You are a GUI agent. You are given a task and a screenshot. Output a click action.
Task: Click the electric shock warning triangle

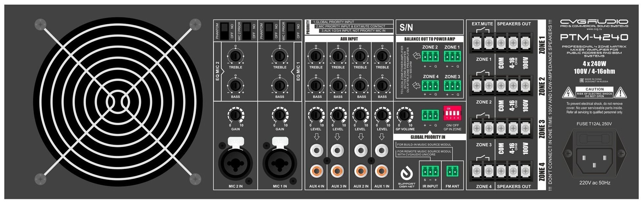568,93
